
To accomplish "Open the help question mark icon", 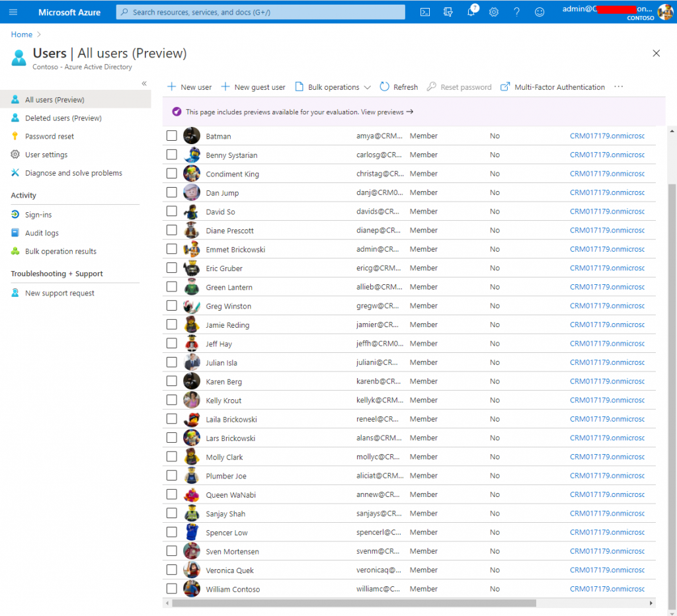I will coord(517,12).
